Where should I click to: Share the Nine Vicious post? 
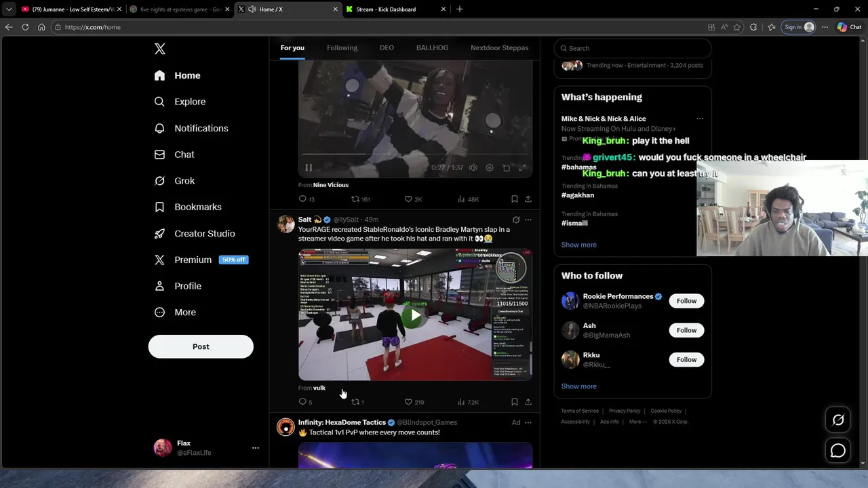pyautogui.click(x=528, y=199)
